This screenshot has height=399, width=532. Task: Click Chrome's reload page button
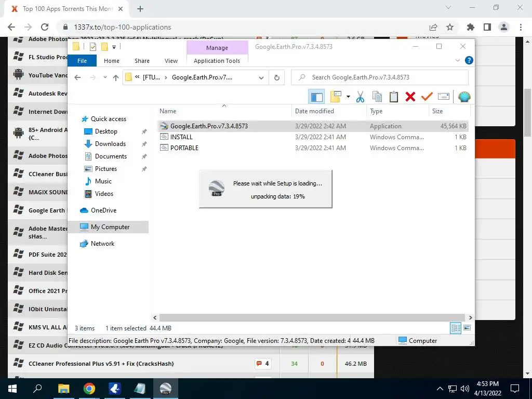(45, 27)
